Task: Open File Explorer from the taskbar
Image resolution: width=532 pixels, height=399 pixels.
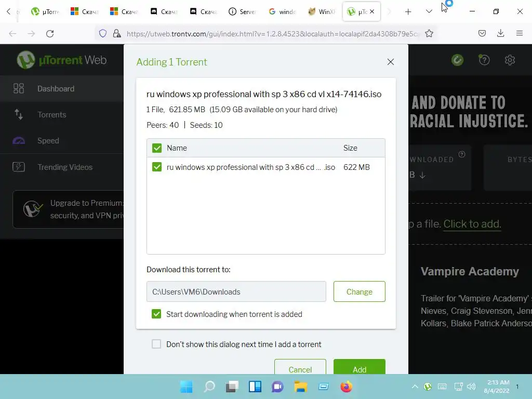Action: click(x=301, y=387)
